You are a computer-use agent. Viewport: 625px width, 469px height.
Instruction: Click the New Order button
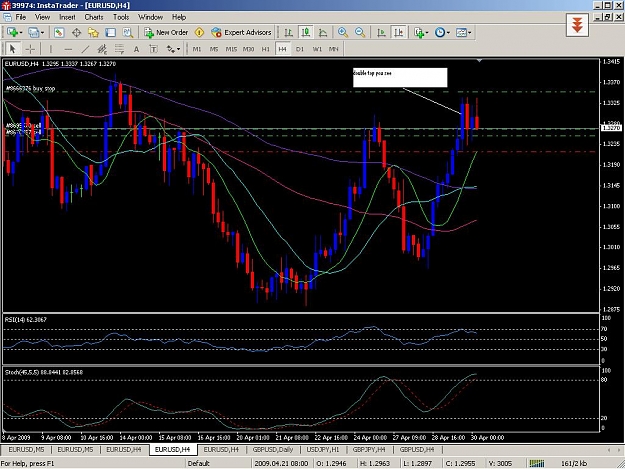point(166,32)
